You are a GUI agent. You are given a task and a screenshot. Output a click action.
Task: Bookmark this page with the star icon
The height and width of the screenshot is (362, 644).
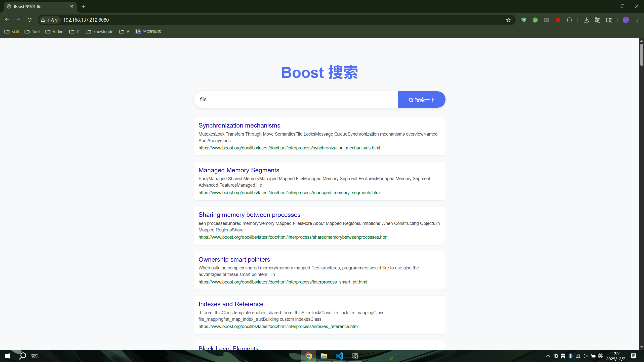(x=508, y=20)
